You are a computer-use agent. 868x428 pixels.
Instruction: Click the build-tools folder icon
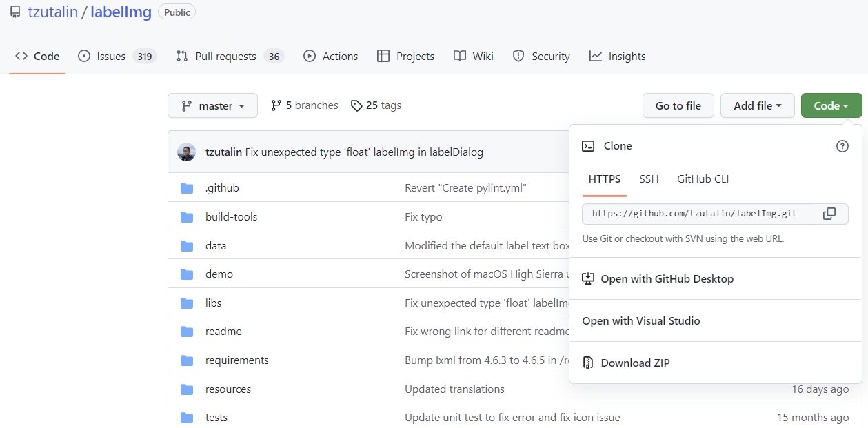pos(187,217)
